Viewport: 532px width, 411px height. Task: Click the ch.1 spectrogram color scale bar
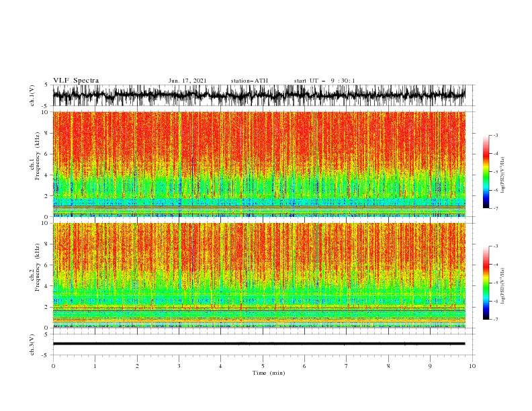486,172
